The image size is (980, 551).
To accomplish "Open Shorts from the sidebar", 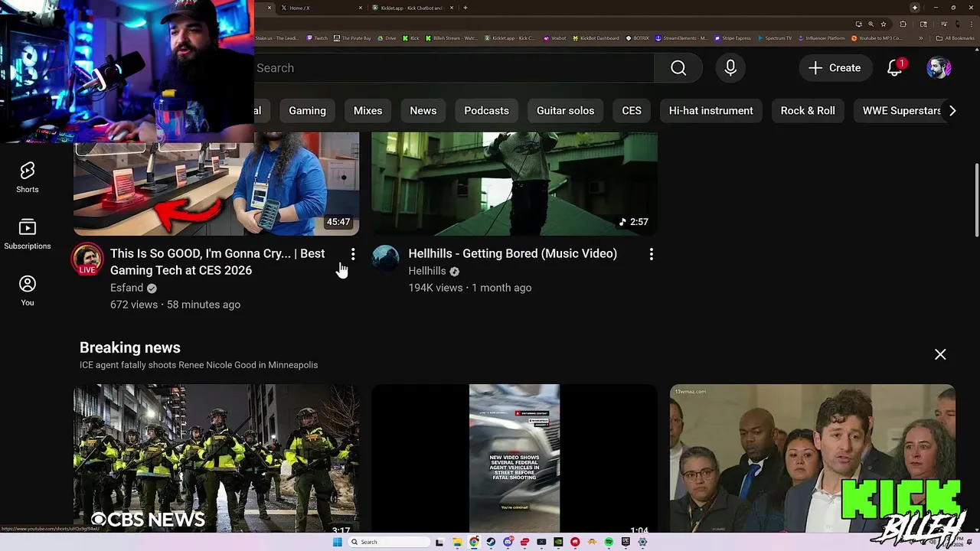I will [28, 178].
